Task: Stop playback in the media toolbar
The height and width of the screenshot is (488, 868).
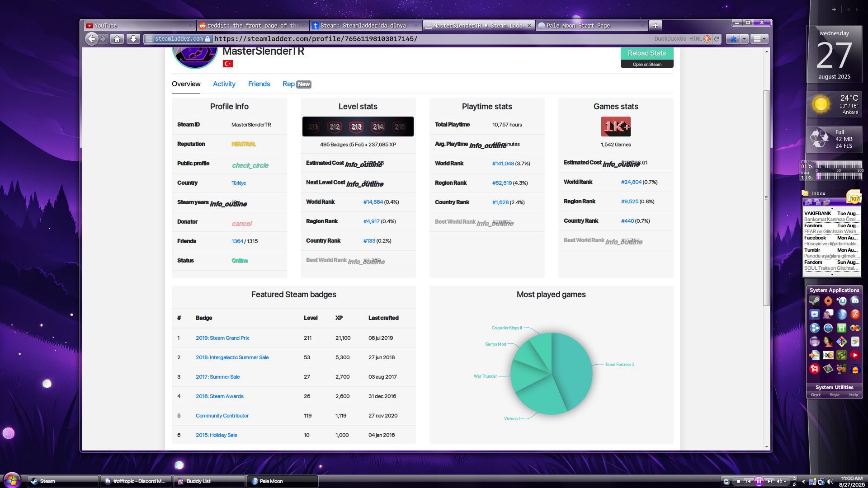Action: coord(738,482)
